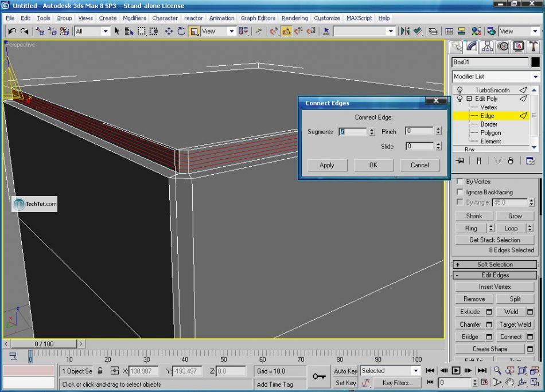Enable the By Vertex checkbox
Image resolution: width=545 pixels, height=392 pixels.
coord(460,182)
